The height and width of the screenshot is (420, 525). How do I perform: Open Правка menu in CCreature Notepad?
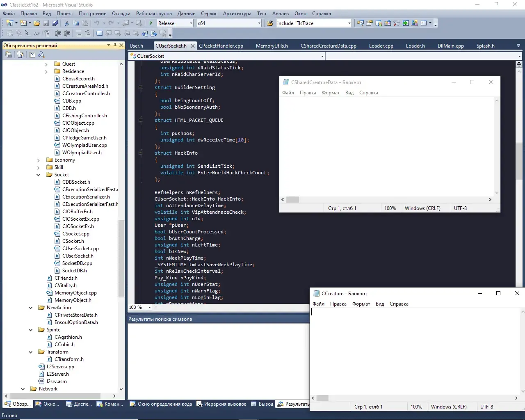[338, 304]
